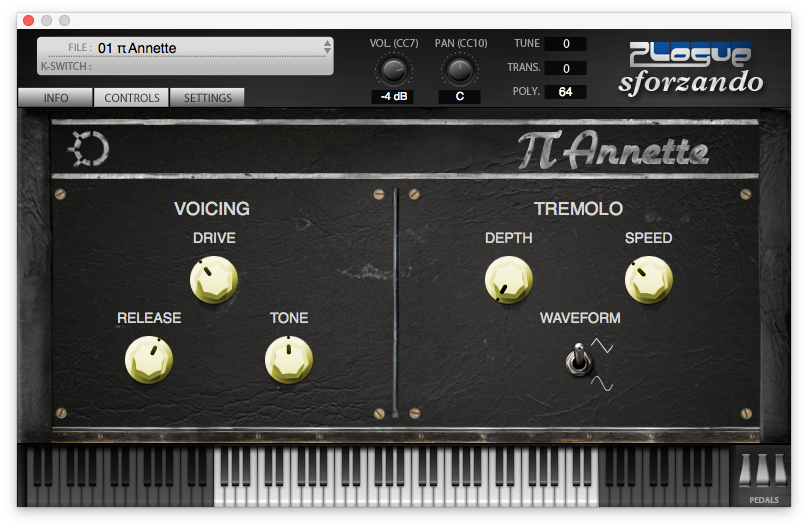Click the tremolo DEPTH knob
Screen dimensions: 808x528
509,280
